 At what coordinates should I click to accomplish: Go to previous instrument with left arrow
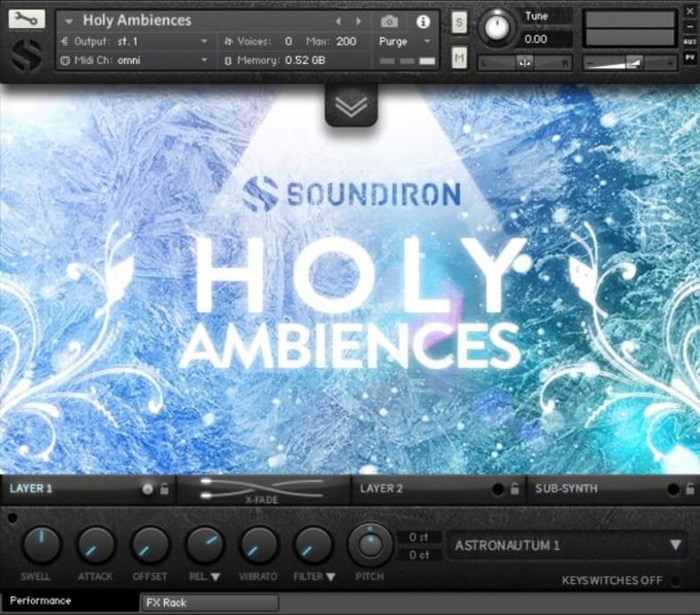tap(338, 21)
